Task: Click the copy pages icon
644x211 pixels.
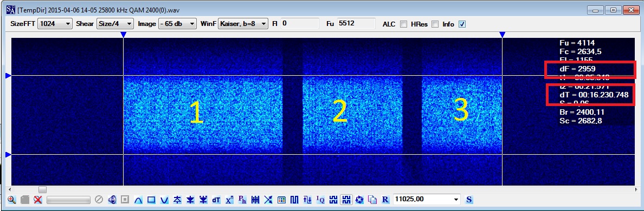Action: pyautogui.click(x=372, y=200)
